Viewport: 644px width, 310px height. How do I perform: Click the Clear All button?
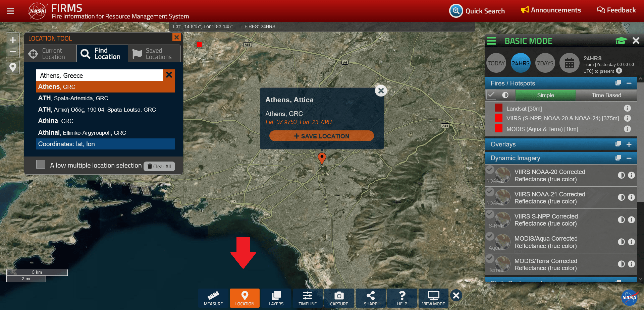pos(159,167)
